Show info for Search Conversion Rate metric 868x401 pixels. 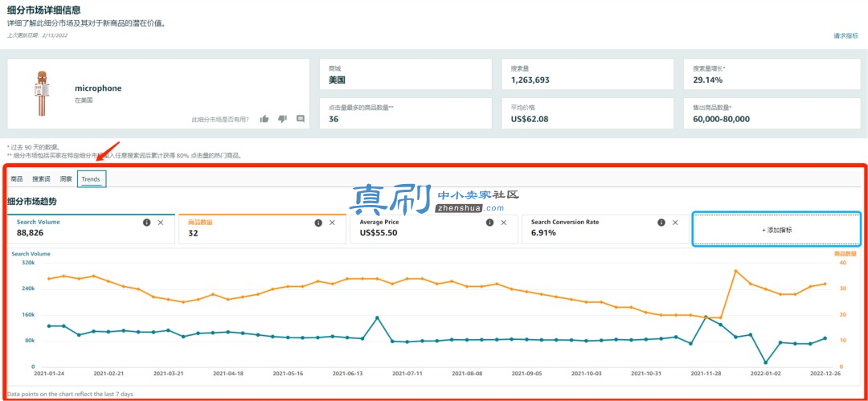[x=661, y=222]
